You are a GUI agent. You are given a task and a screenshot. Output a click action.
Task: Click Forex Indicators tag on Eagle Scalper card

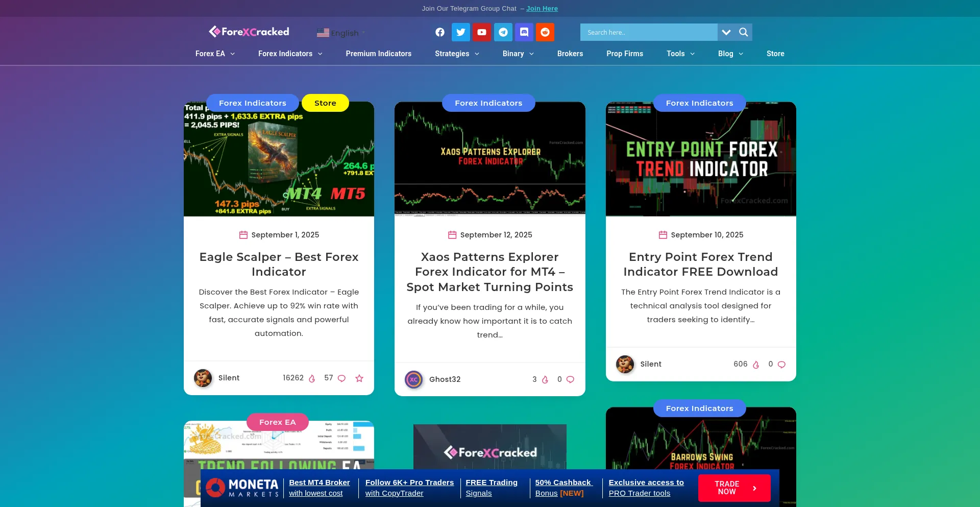coord(253,103)
